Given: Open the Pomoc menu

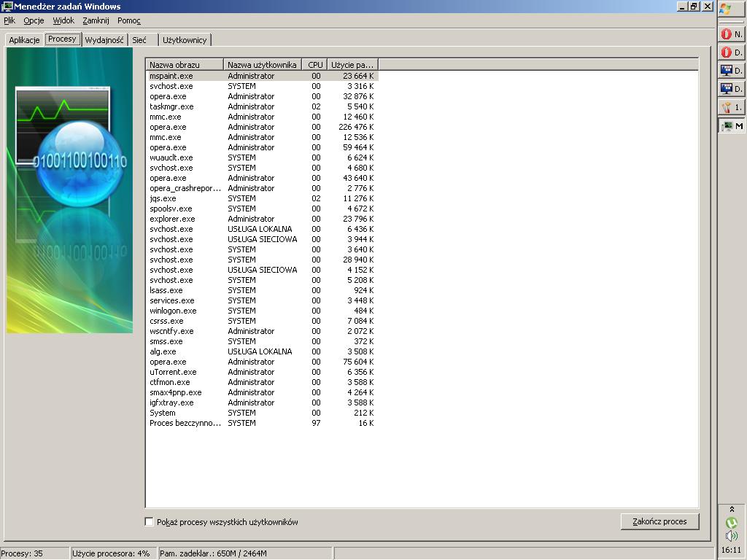Looking at the screenshot, I should tap(129, 20).
